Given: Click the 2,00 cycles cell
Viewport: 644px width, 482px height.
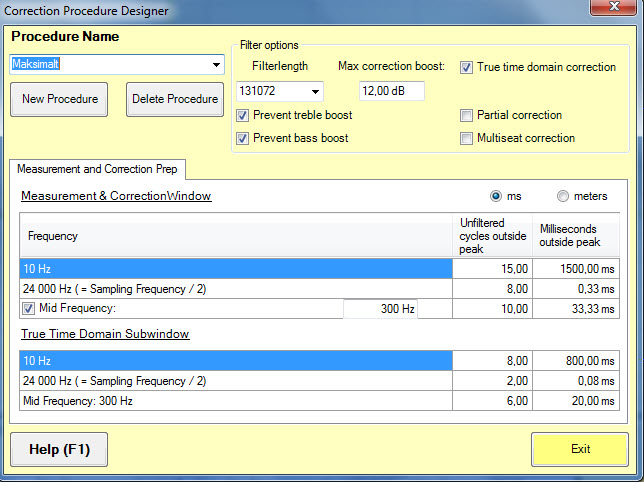Looking at the screenshot, I should [492, 381].
